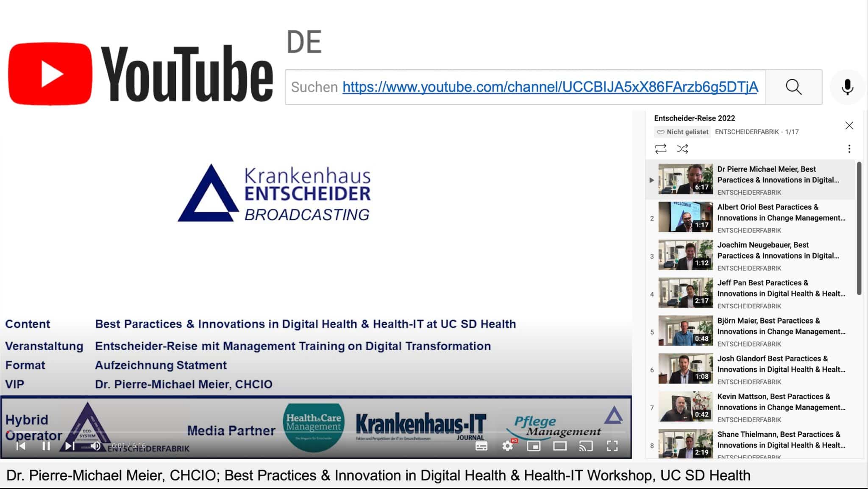
Task: Click the 'DE' country code label
Action: (304, 42)
